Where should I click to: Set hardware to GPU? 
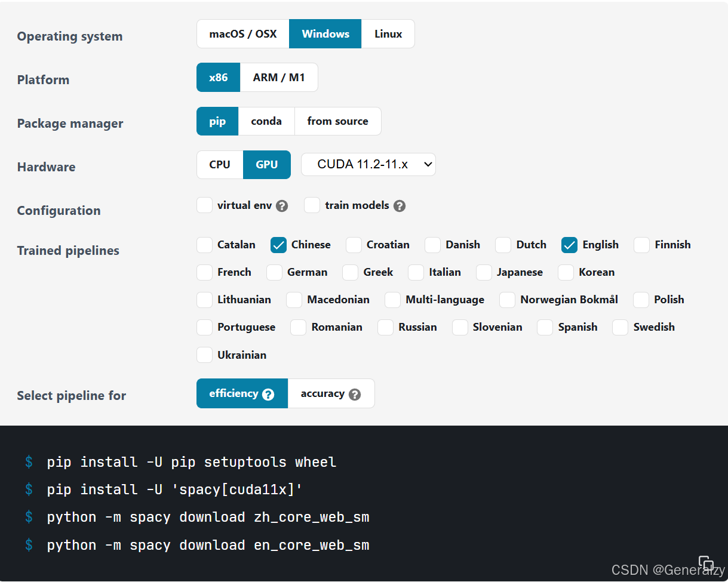coord(267,165)
